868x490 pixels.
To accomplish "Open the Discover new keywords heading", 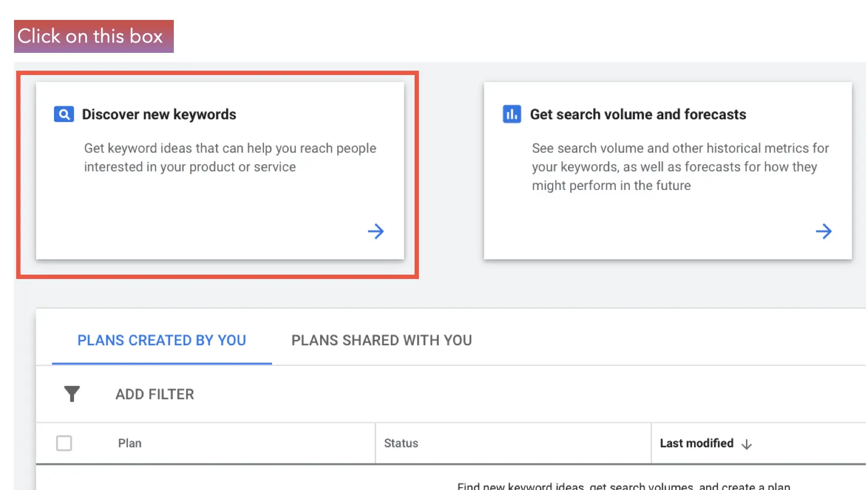I will click(159, 114).
